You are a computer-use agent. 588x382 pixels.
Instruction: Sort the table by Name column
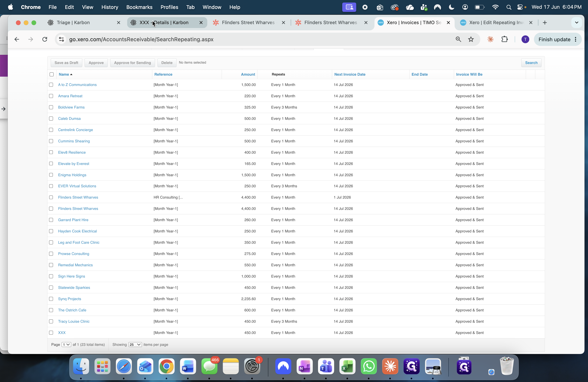coord(64,74)
